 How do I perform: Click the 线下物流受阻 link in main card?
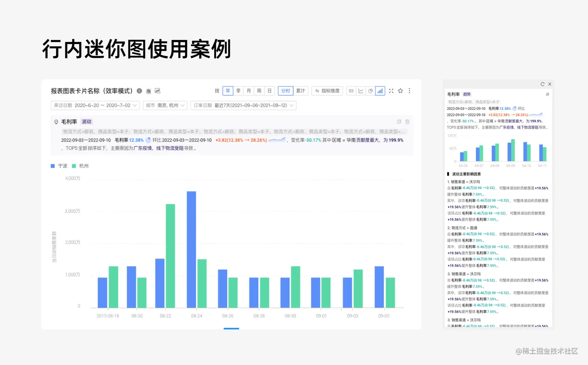click(x=170, y=148)
